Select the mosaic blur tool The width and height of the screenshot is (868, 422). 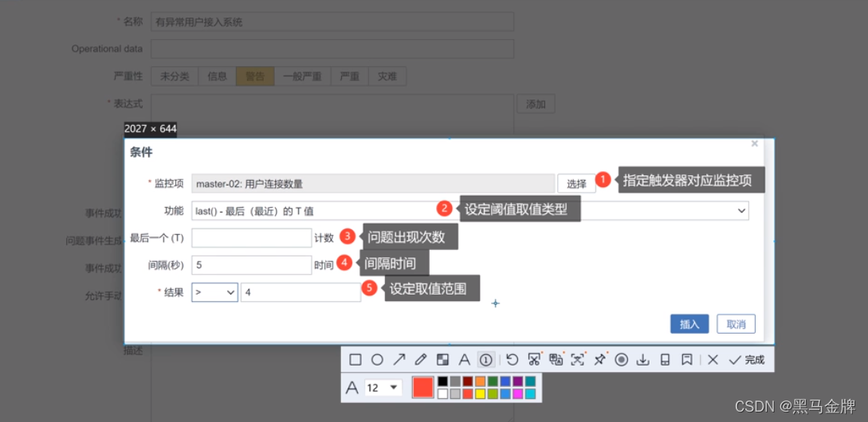pos(442,360)
